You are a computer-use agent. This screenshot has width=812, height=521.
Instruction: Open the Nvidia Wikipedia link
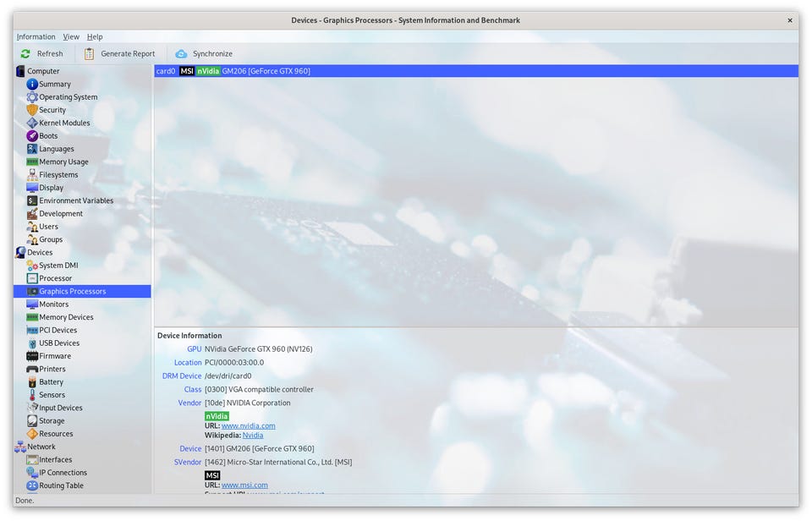[253, 435]
